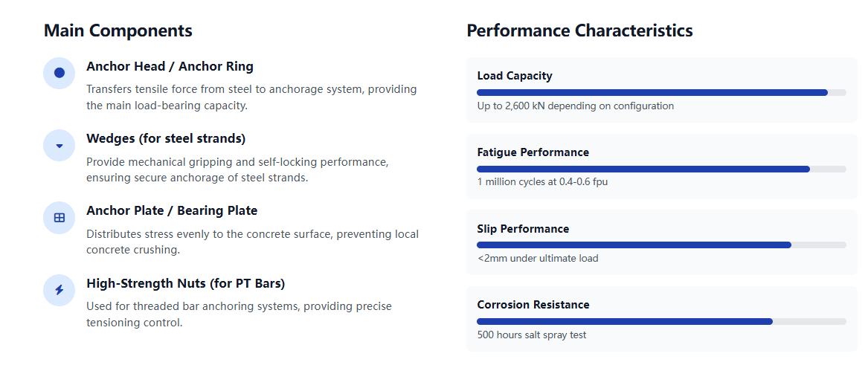Click the Anchor Head / Anchor Ring title

tap(170, 66)
